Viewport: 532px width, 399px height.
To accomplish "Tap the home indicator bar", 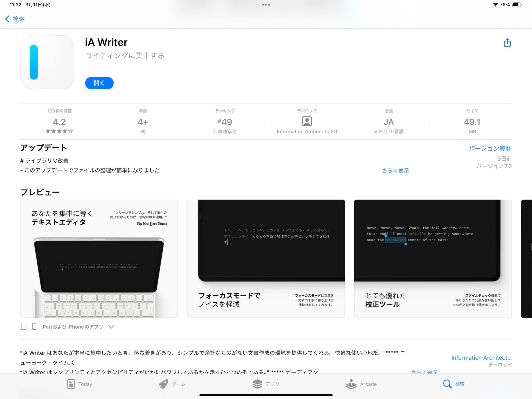I will coord(266,395).
